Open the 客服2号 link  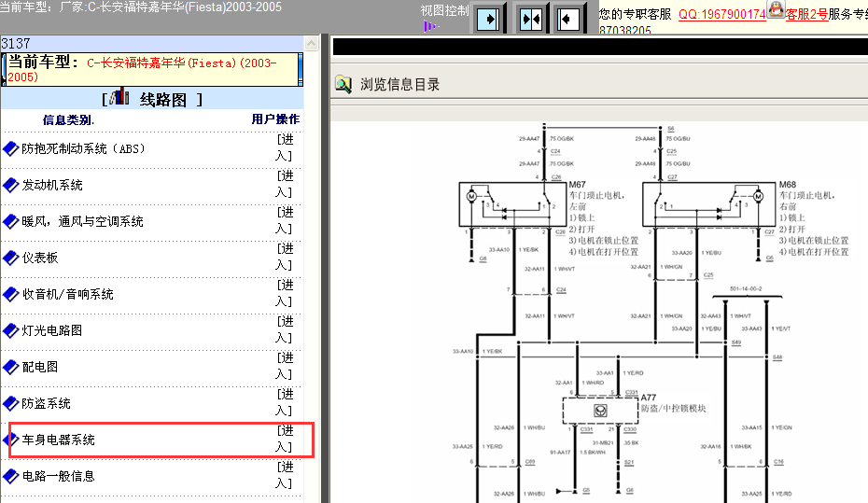pyautogui.click(x=806, y=14)
